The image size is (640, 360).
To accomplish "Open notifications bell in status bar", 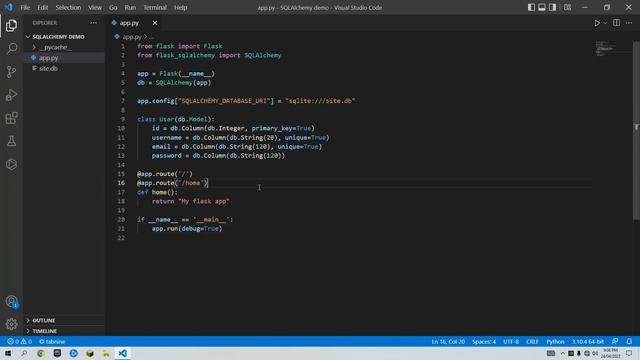I will (x=629, y=342).
